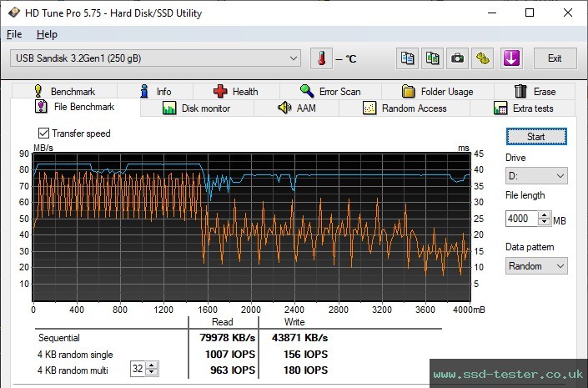Click the 156 IOPS write value

pos(305,355)
